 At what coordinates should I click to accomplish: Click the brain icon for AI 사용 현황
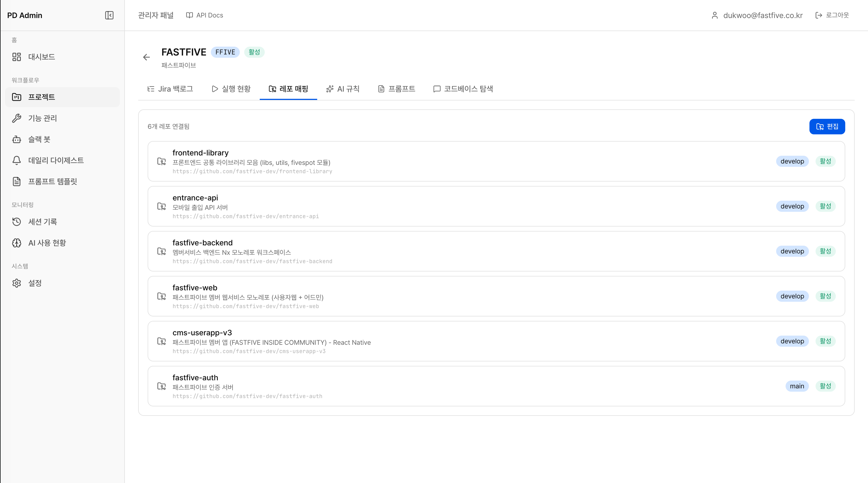[x=17, y=243]
